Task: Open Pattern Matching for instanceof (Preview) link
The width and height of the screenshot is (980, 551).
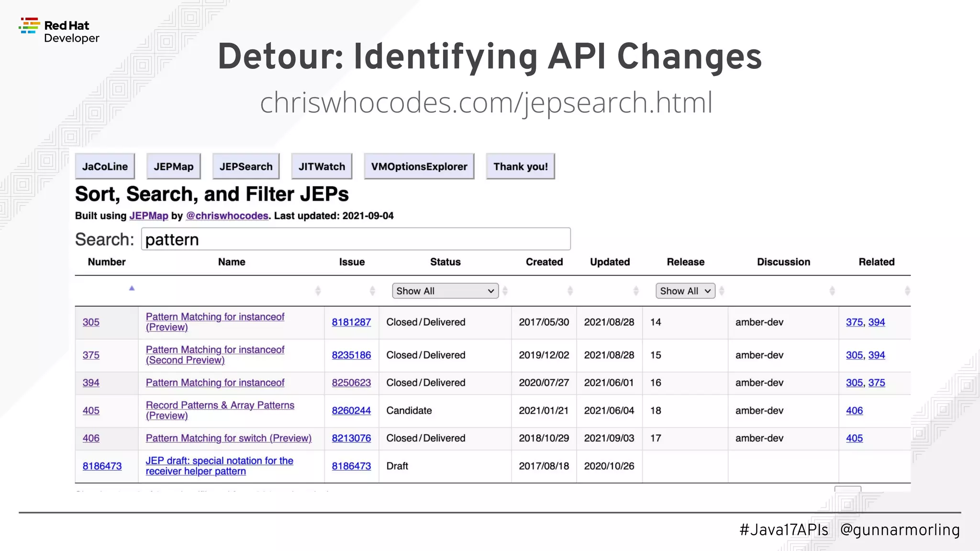Action: [x=215, y=322]
